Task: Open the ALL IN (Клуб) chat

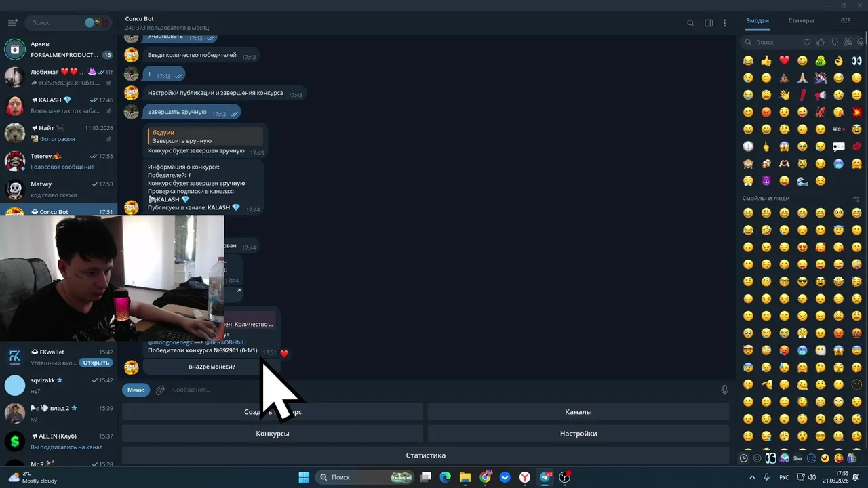Action: tap(59, 441)
